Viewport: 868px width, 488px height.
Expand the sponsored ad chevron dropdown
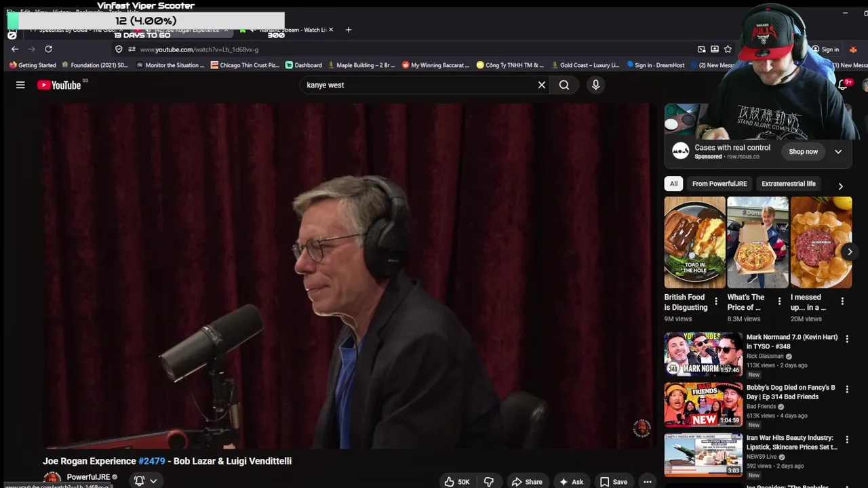[x=838, y=152]
